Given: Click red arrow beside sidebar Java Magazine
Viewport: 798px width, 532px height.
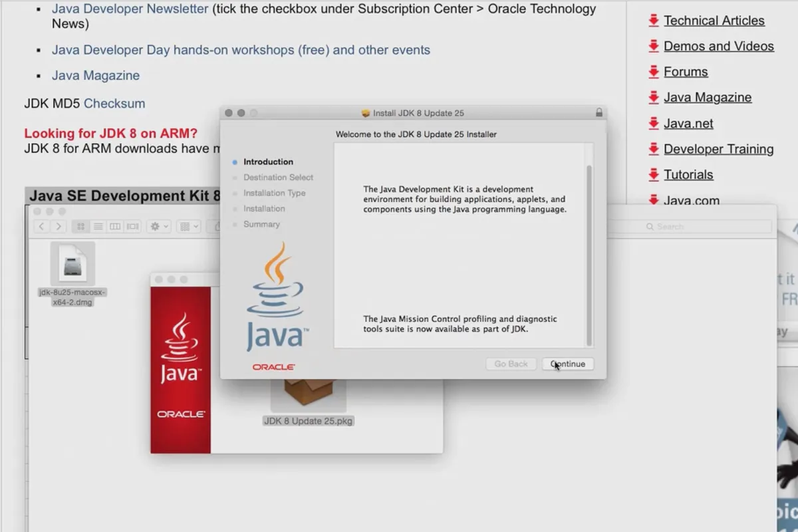Looking at the screenshot, I should [x=654, y=98].
